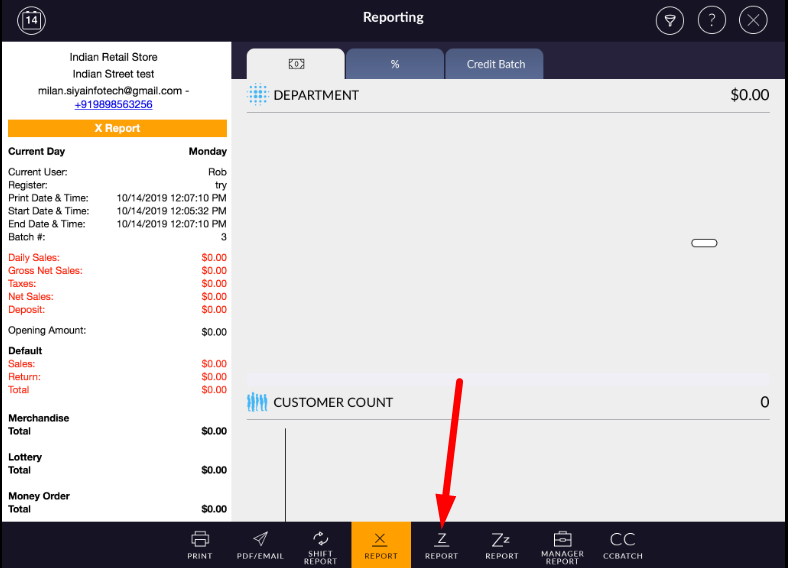
Task: Open help with the question mark icon
Action: click(x=711, y=20)
